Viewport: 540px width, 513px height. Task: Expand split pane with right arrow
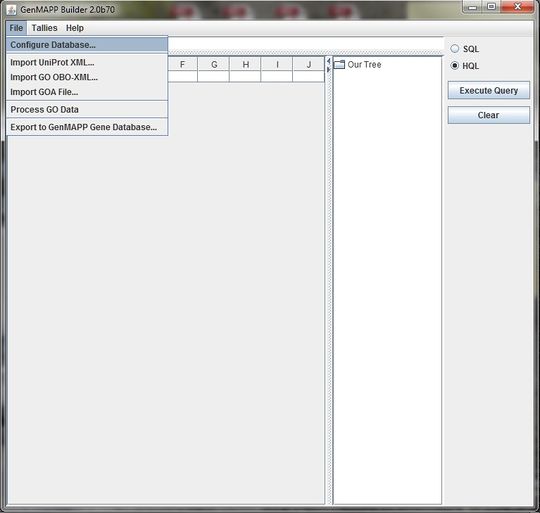(x=329, y=69)
